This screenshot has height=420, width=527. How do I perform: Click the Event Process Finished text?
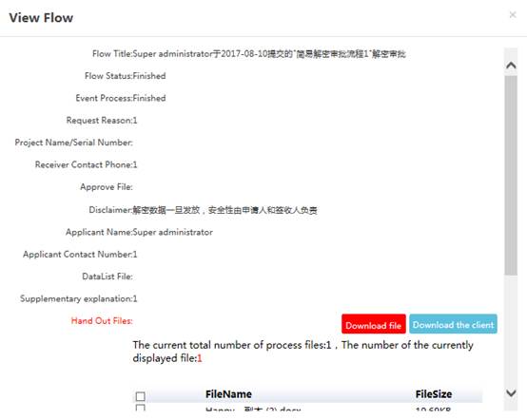point(121,98)
